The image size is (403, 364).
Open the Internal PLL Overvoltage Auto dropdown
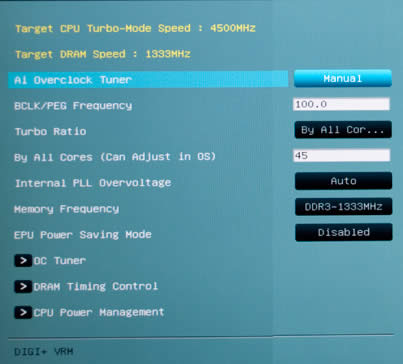(x=343, y=181)
